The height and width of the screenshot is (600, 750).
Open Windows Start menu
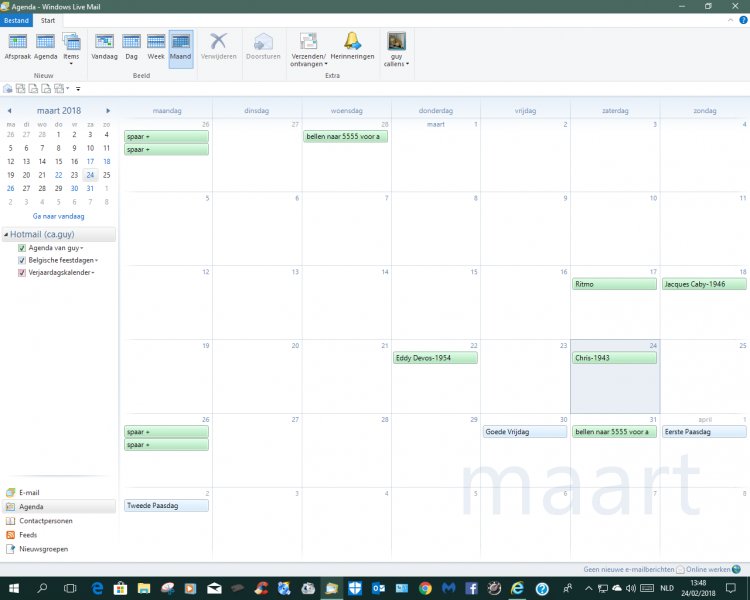(13, 588)
